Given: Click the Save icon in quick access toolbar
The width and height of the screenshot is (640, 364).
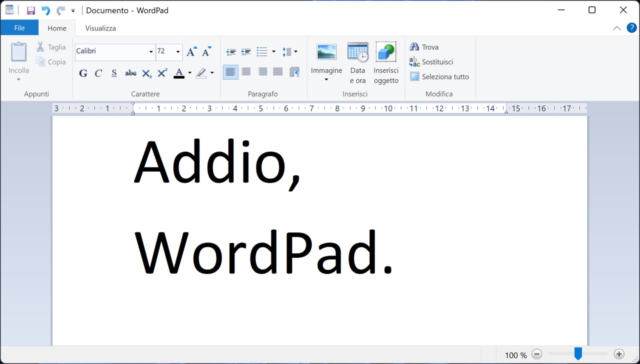Looking at the screenshot, I should click(x=30, y=10).
